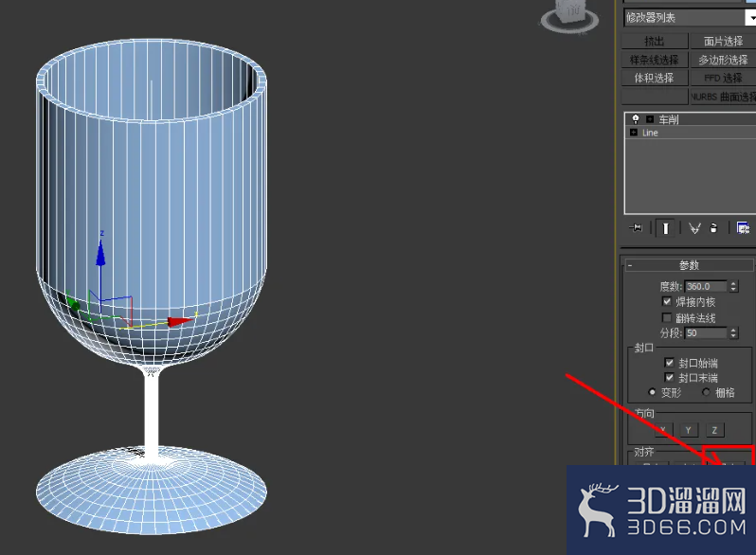Click the 度数 value field
The width and height of the screenshot is (756, 555).
click(706, 286)
